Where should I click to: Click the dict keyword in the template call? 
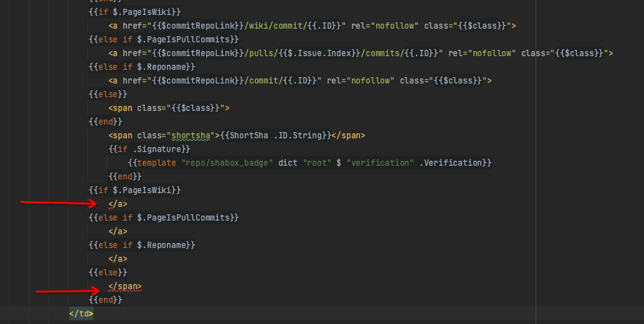[x=288, y=163]
